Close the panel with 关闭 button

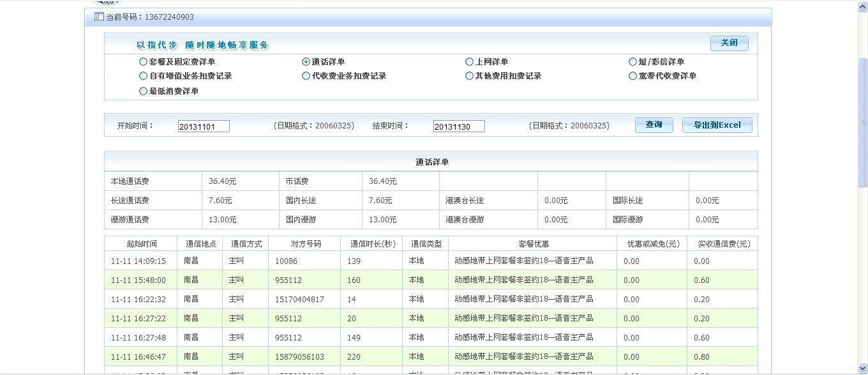click(729, 43)
